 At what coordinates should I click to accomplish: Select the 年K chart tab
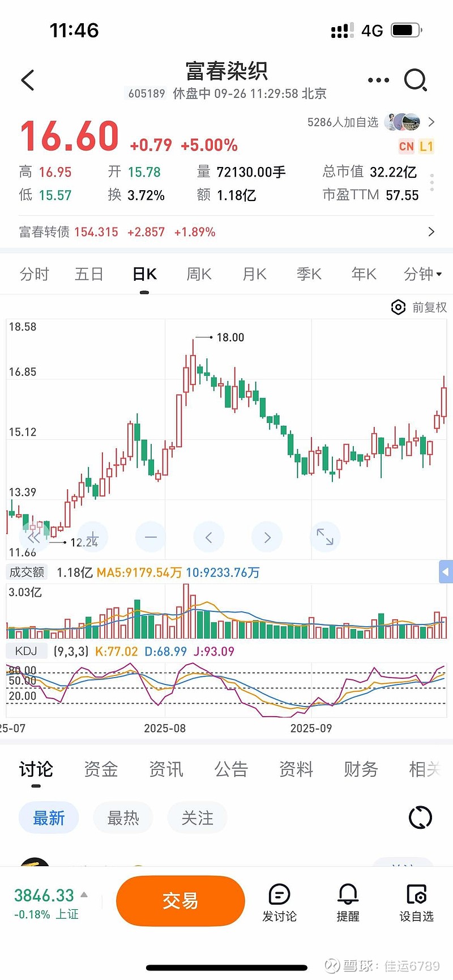(x=364, y=274)
